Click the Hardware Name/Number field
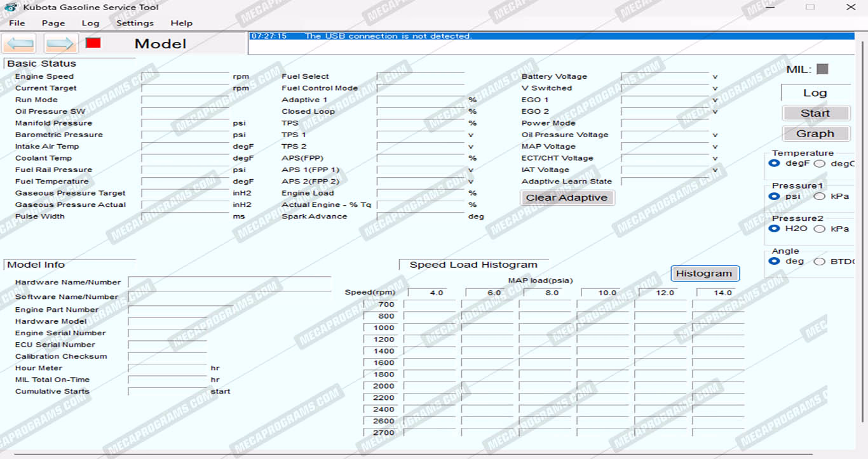Screen dimensions: 868x459 pyautogui.click(x=229, y=283)
